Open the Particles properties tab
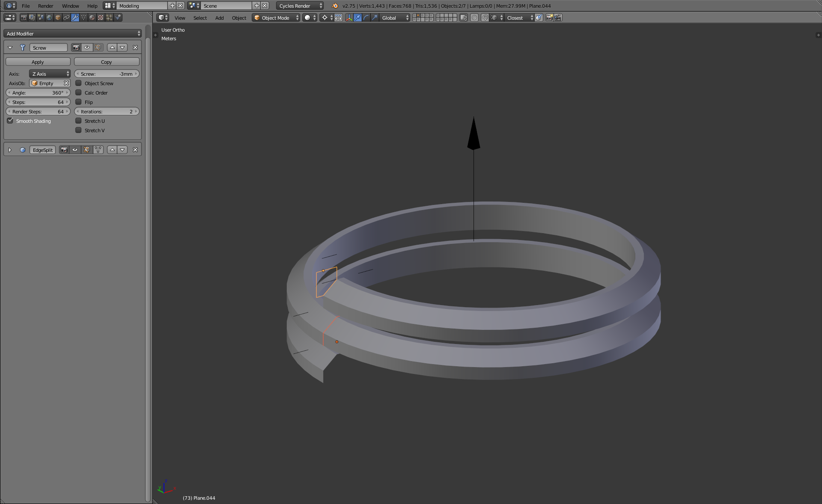 click(110, 18)
